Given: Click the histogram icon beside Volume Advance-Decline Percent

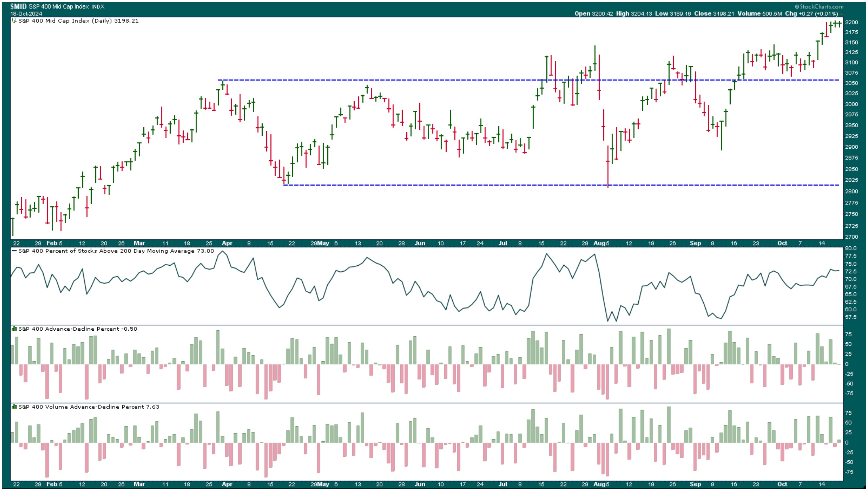Looking at the screenshot, I should [x=14, y=407].
